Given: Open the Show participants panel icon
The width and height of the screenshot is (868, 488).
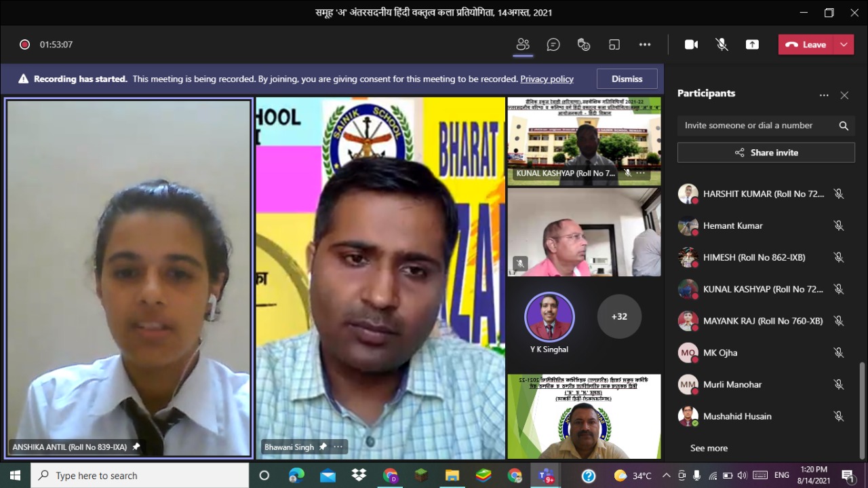Looking at the screenshot, I should click(522, 45).
